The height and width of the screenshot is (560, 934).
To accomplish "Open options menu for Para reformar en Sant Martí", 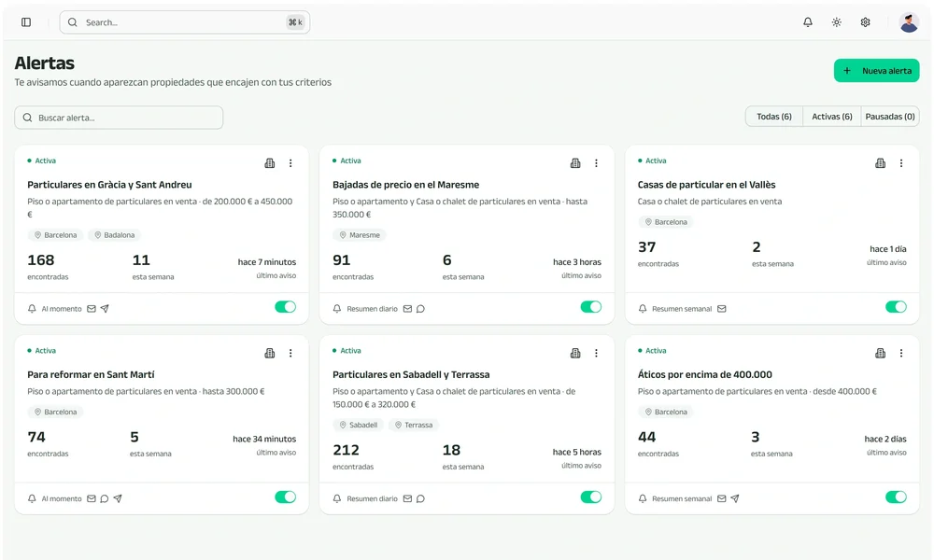I will (x=290, y=353).
